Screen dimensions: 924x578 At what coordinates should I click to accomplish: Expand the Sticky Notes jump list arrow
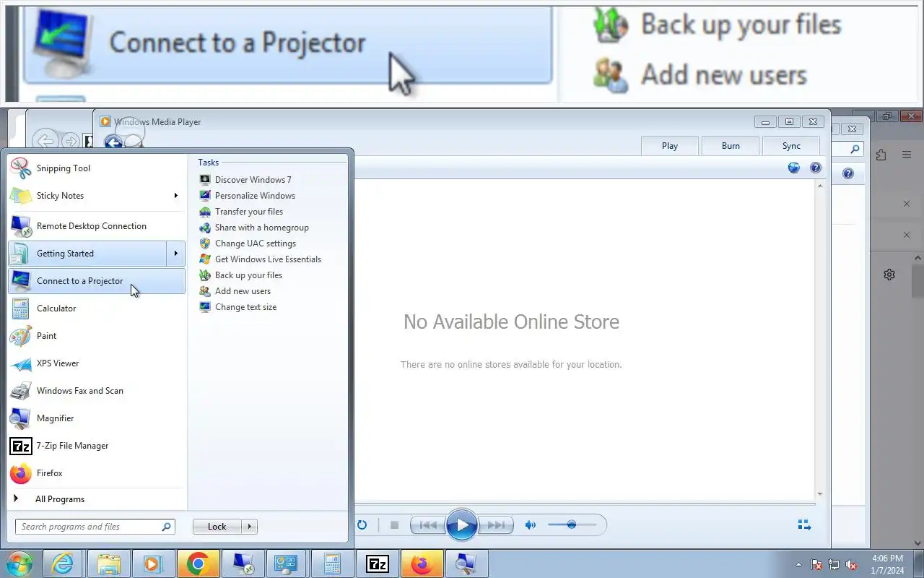(175, 196)
